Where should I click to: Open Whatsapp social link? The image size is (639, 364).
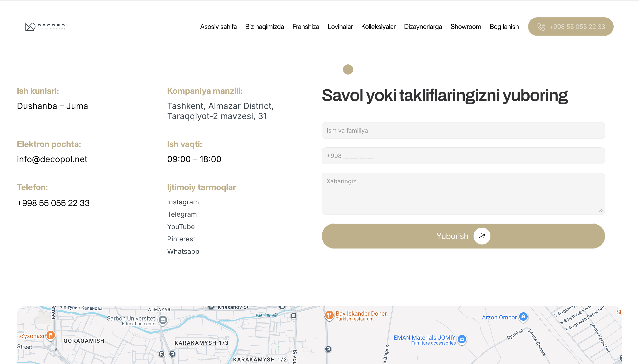point(183,251)
